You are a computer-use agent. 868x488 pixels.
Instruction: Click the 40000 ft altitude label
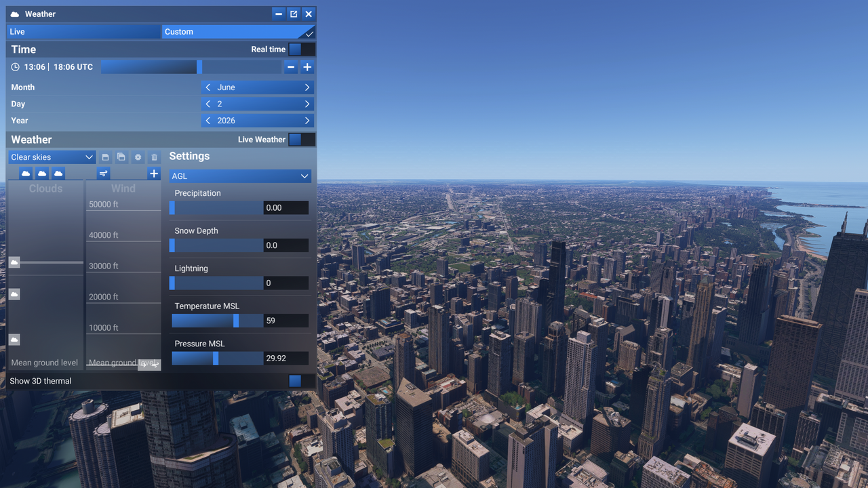coord(104,235)
